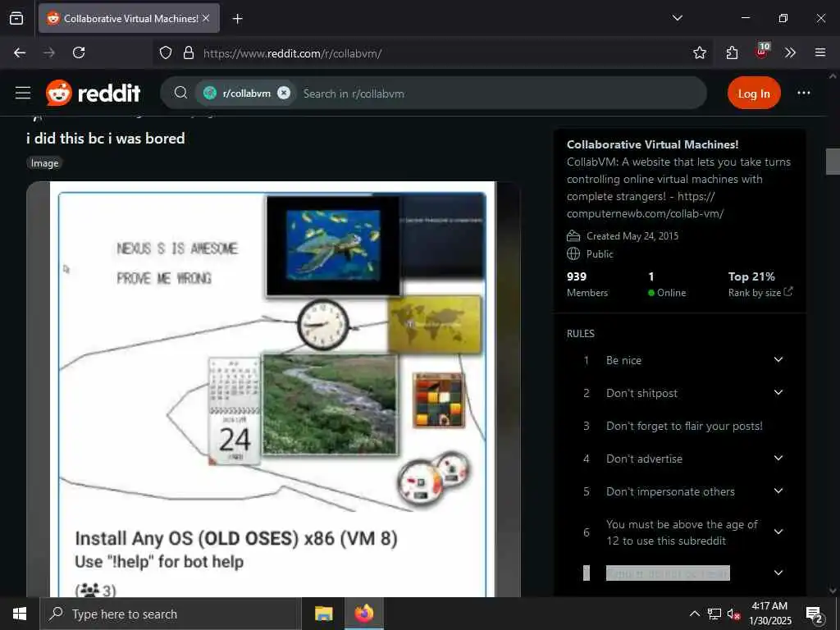
Task: Expand the seventh highlighted rule
Action: pyautogui.click(x=778, y=573)
